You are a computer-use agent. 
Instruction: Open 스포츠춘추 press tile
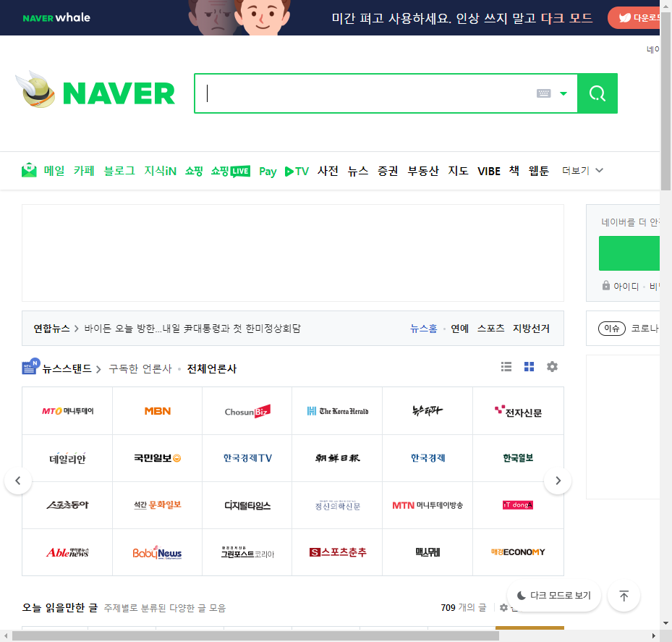click(337, 552)
